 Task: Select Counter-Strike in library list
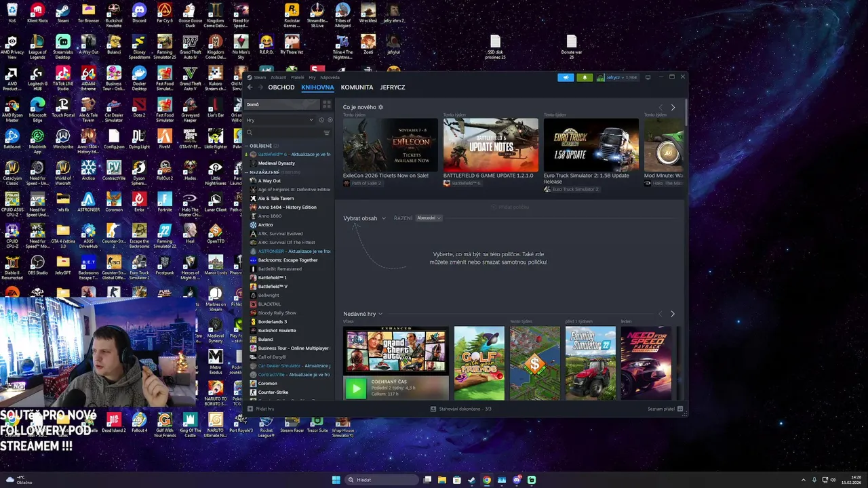click(273, 392)
